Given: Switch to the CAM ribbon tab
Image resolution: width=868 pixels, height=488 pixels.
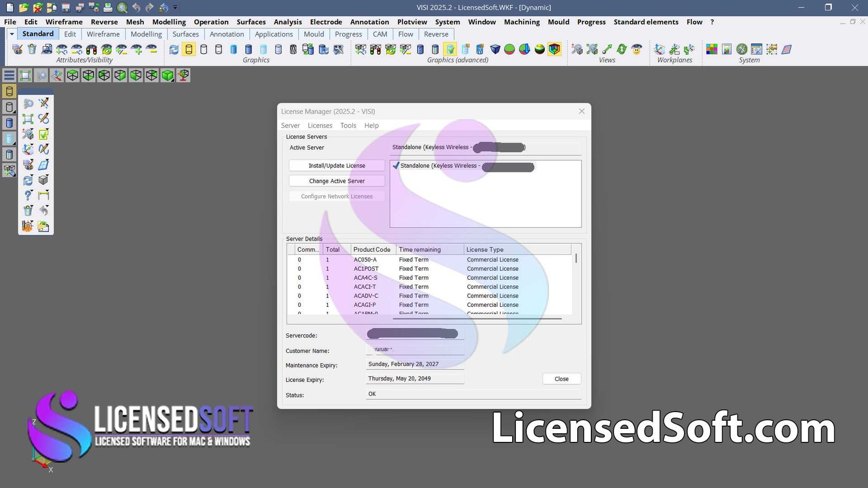Looking at the screenshot, I should click(380, 34).
